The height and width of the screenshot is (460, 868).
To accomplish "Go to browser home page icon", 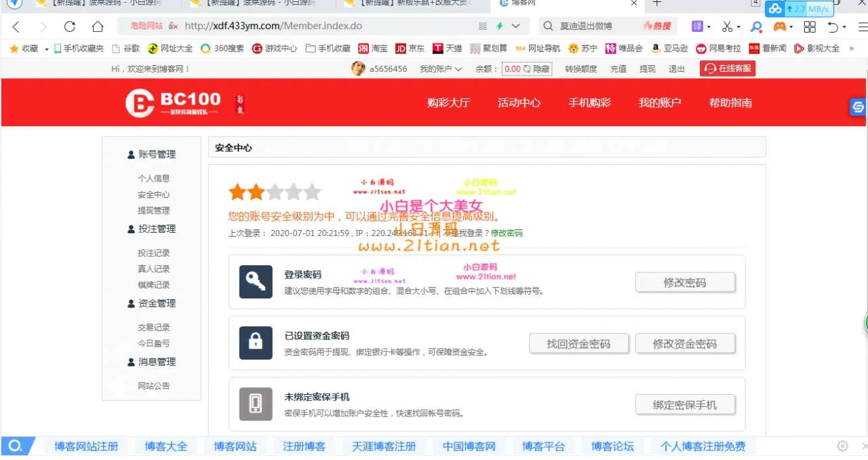I will 98,26.
